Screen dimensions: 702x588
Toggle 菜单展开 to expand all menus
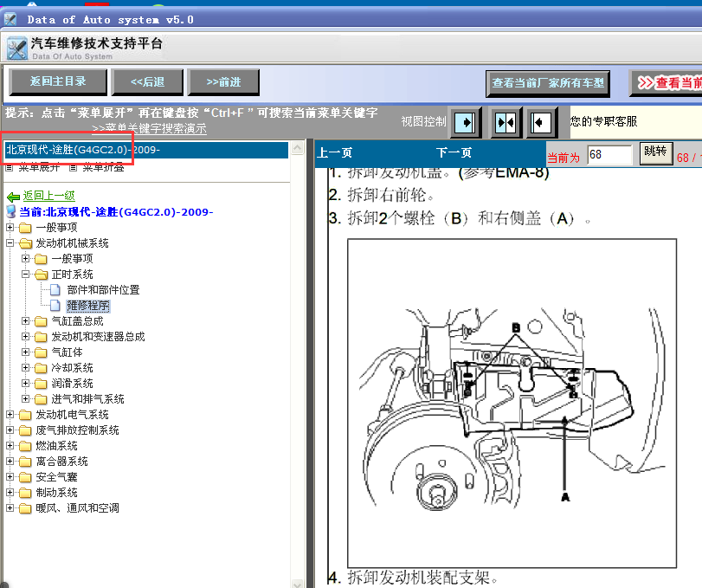coord(34,167)
